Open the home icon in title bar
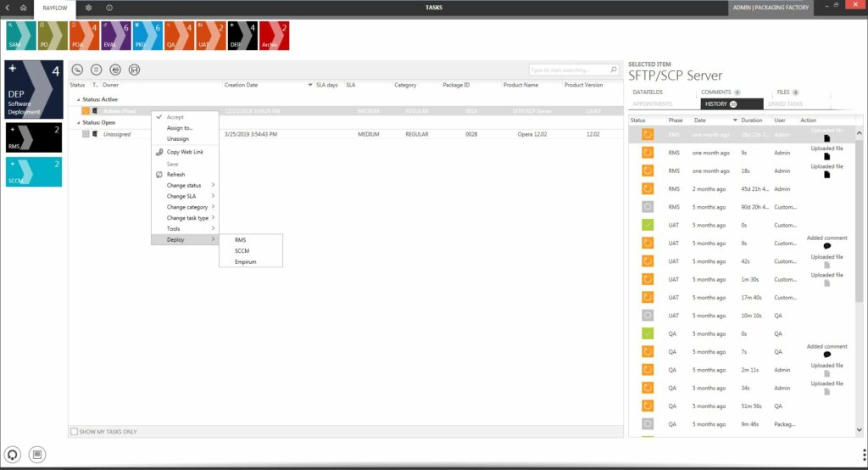The width and height of the screenshot is (868, 470). click(x=23, y=8)
